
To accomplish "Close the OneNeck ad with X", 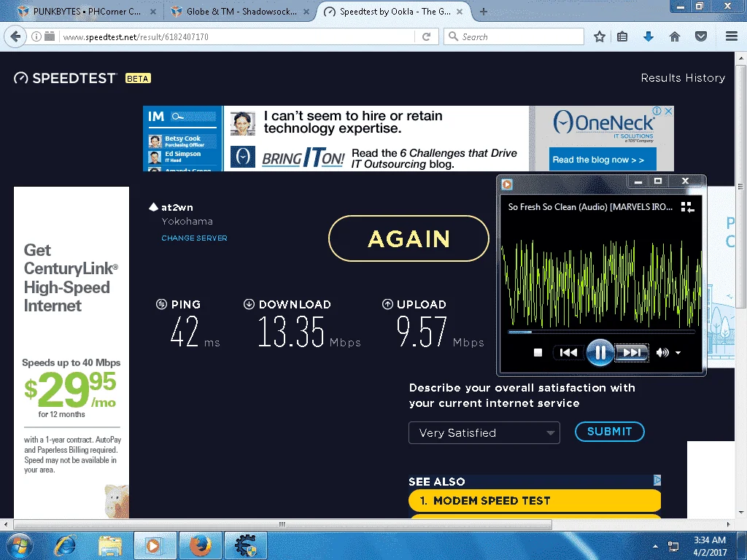I will pyautogui.click(x=669, y=111).
